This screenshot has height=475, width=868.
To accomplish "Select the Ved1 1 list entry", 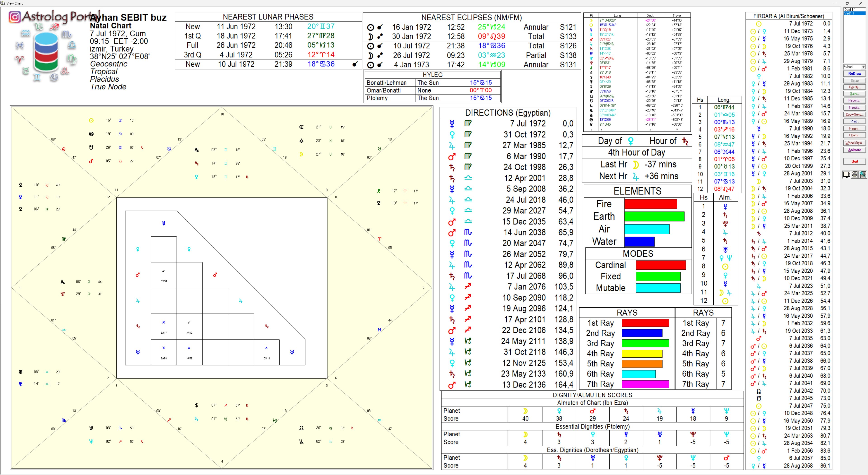I will click(849, 13).
